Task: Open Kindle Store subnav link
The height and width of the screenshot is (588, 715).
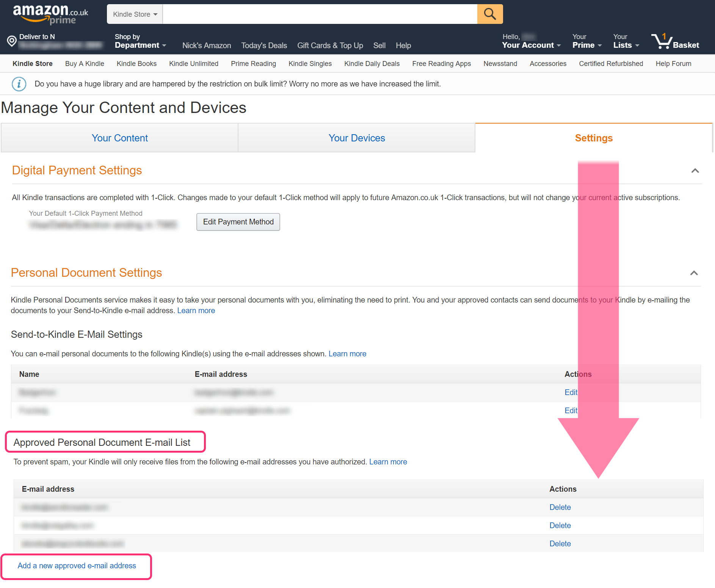Action: coord(33,64)
